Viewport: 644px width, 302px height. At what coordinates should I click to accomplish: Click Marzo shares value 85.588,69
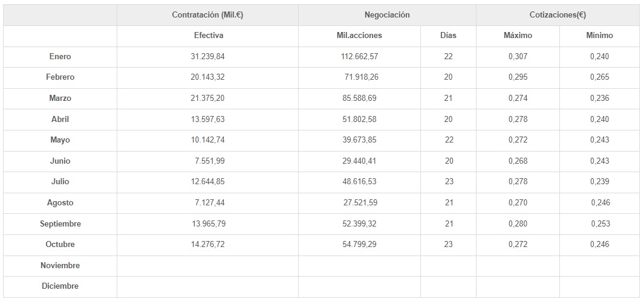(x=359, y=98)
